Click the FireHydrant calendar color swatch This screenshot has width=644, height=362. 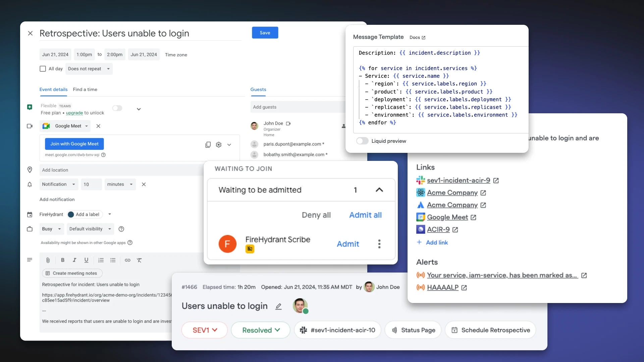(x=71, y=215)
